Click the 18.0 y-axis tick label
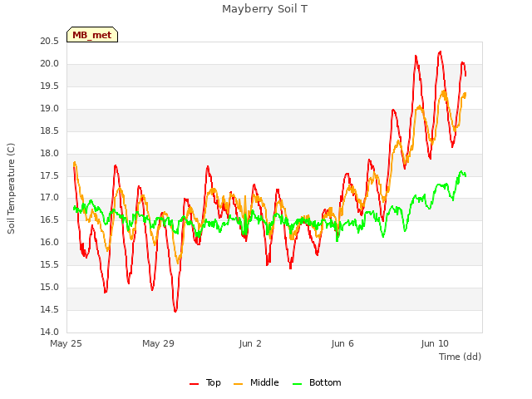Viewport: 532px width, 399px height. click(x=50, y=153)
